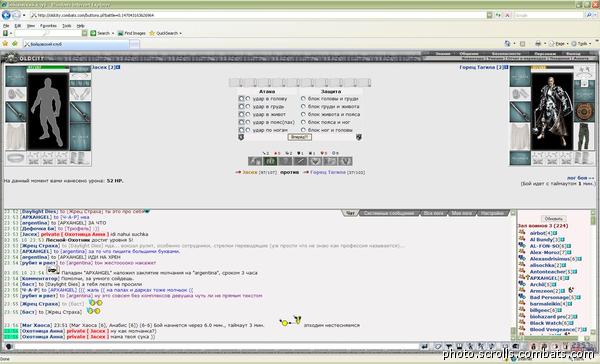Click the green highlighted combat ability icon

click(x=270, y=161)
